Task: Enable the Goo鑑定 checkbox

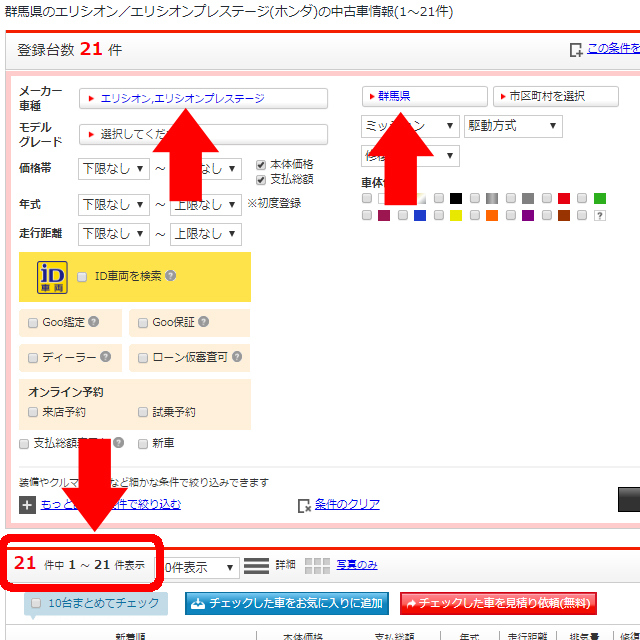Action: (x=33, y=323)
